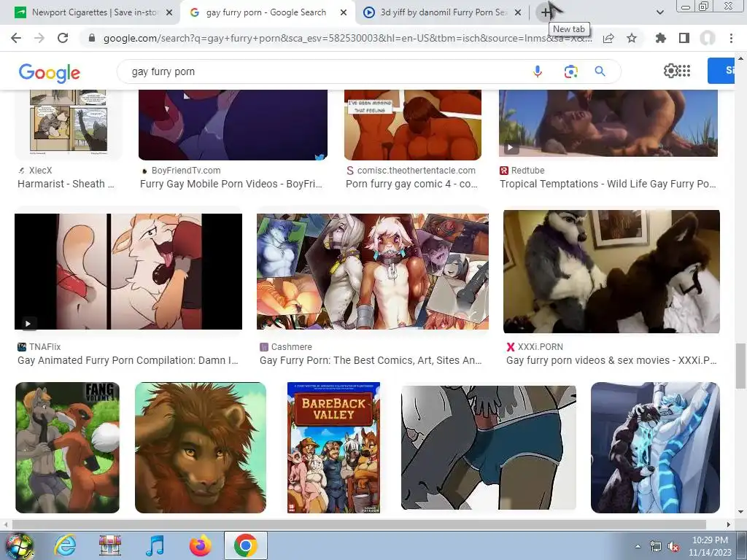Open the lion portrait thumbnail

tap(201, 448)
